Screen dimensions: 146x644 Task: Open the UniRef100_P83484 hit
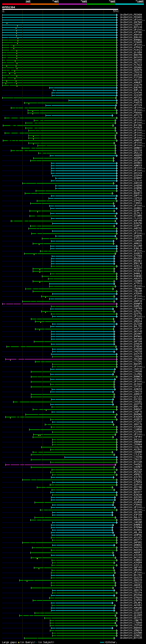point(131,15)
